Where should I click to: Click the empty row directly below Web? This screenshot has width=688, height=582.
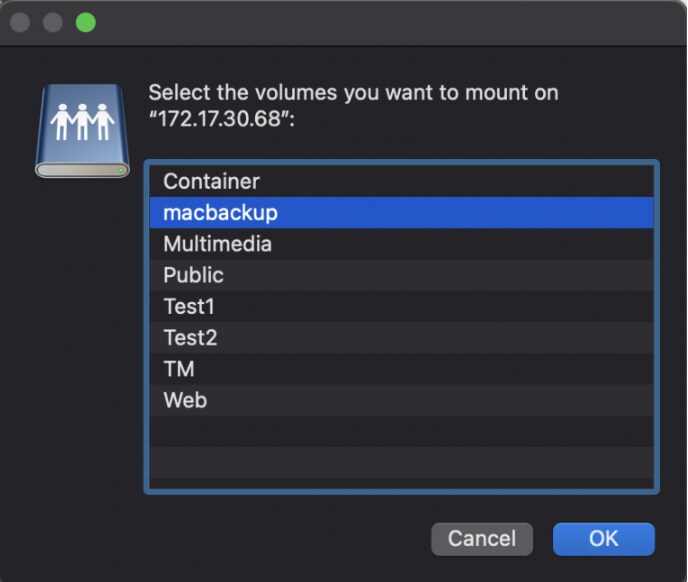[400, 431]
